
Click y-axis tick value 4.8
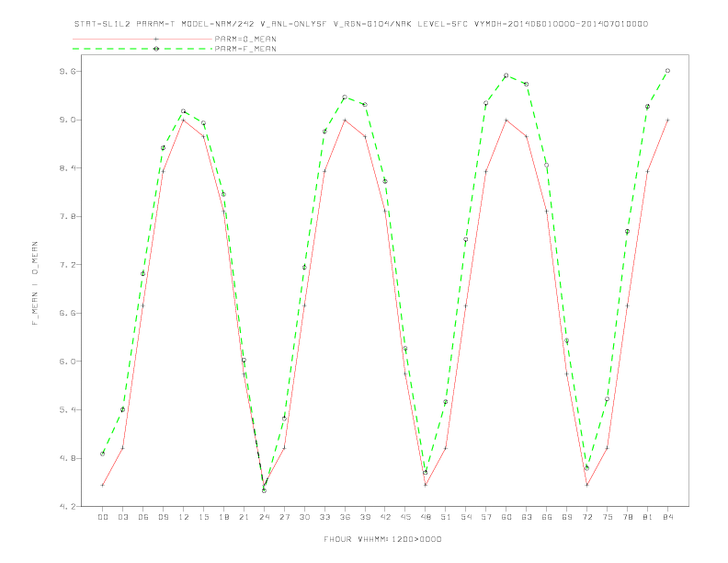[67, 458]
